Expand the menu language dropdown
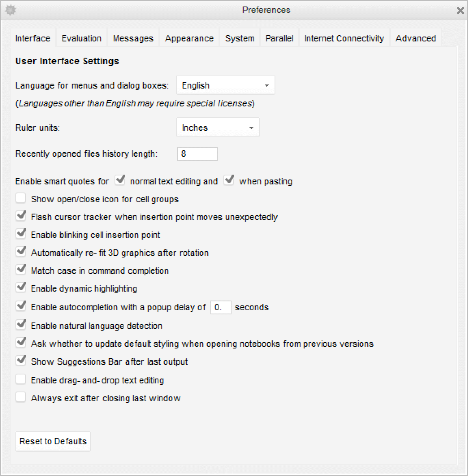 pyautogui.click(x=225, y=85)
